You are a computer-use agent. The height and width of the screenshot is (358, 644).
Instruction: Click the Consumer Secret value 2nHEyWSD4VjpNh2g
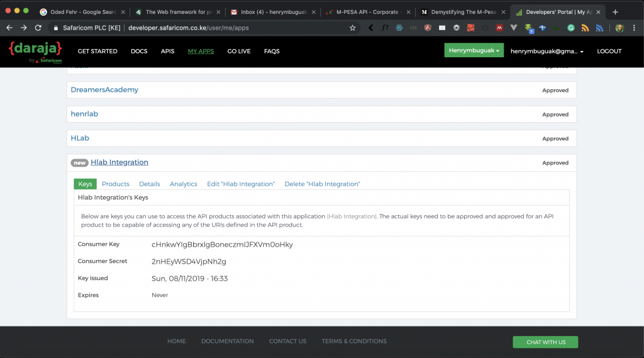pyautogui.click(x=189, y=261)
